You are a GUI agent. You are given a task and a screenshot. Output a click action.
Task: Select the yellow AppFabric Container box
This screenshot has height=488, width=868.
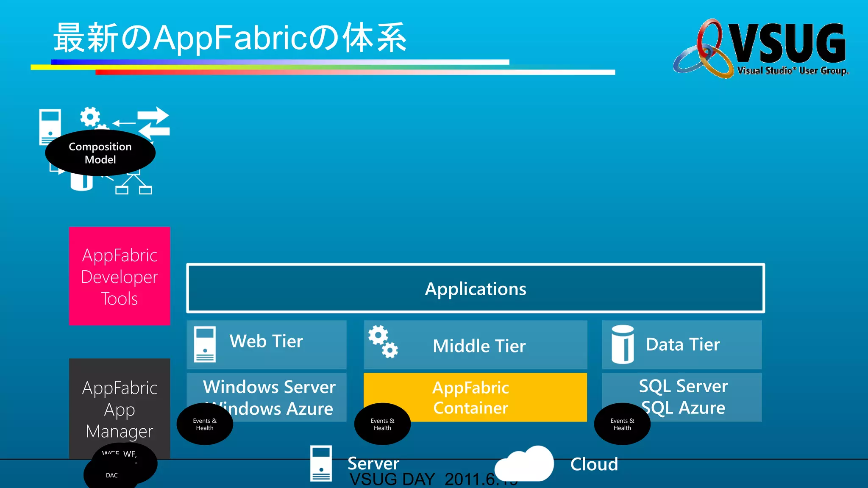click(x=476, y=397)
